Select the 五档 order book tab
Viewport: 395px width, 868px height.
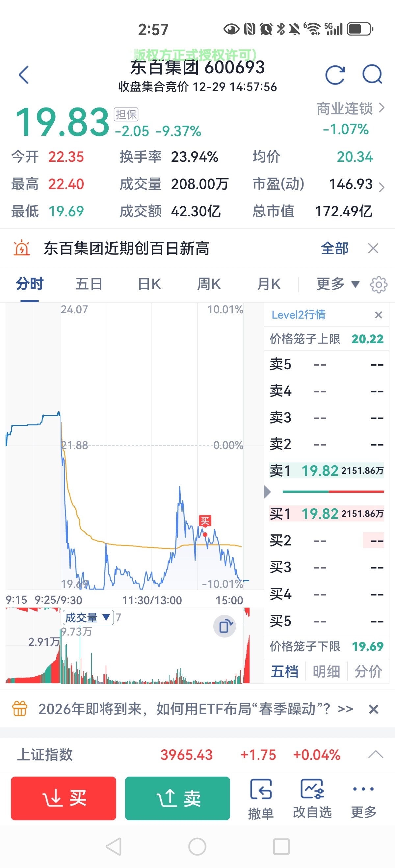pos(285,671)
